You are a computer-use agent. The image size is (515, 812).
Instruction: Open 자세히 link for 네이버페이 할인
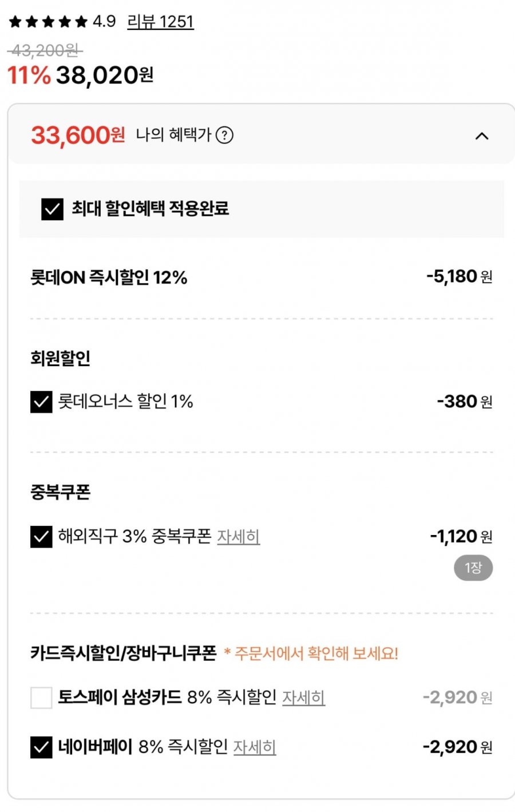coord(255,747)
